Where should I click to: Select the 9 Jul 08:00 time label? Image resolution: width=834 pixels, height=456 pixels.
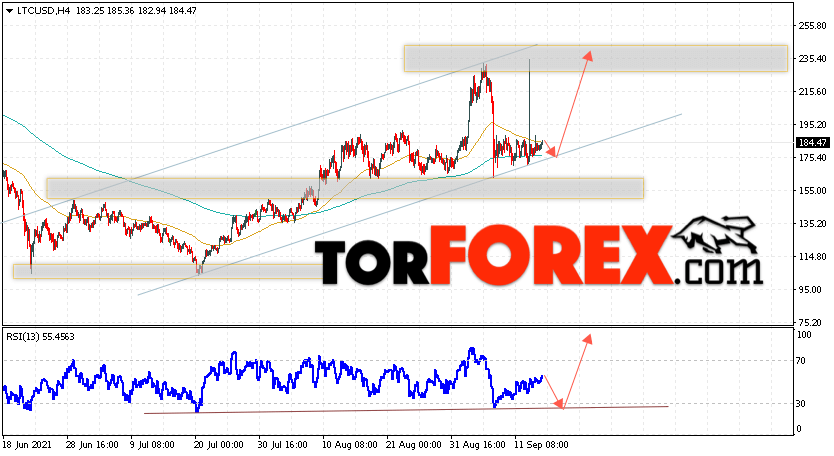152,445
